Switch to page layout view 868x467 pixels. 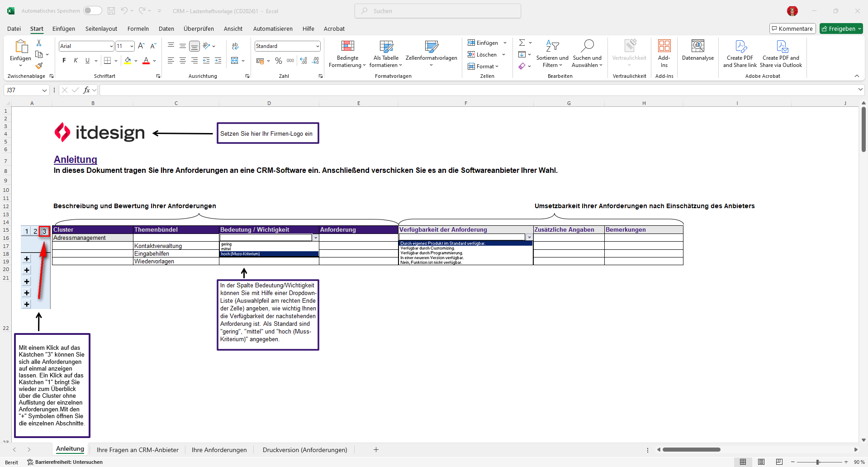761,462
